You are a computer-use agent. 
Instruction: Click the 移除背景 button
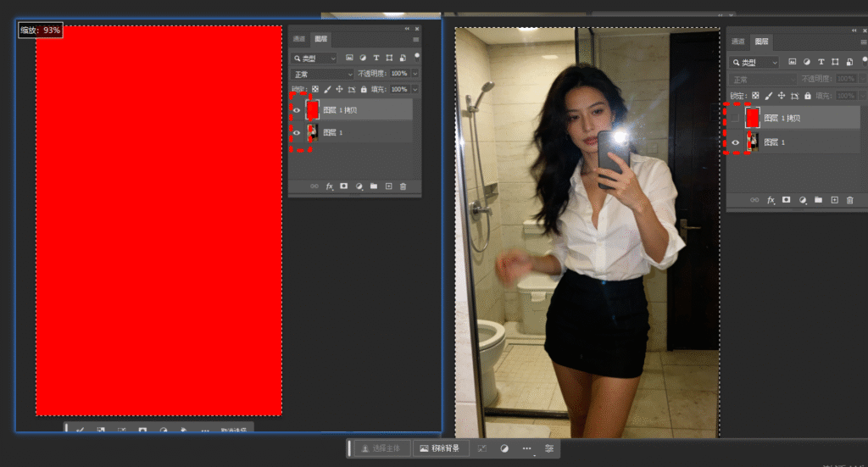[x=440, y=448]
